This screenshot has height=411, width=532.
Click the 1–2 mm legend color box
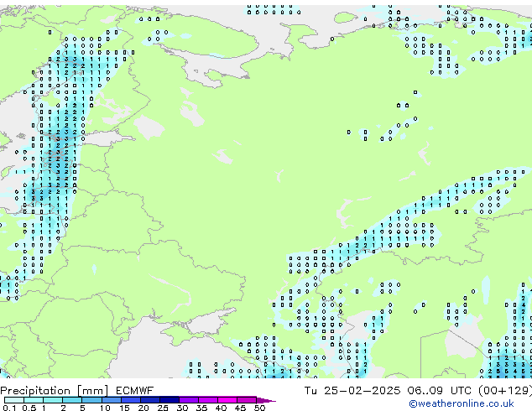[x=53, y=400]
